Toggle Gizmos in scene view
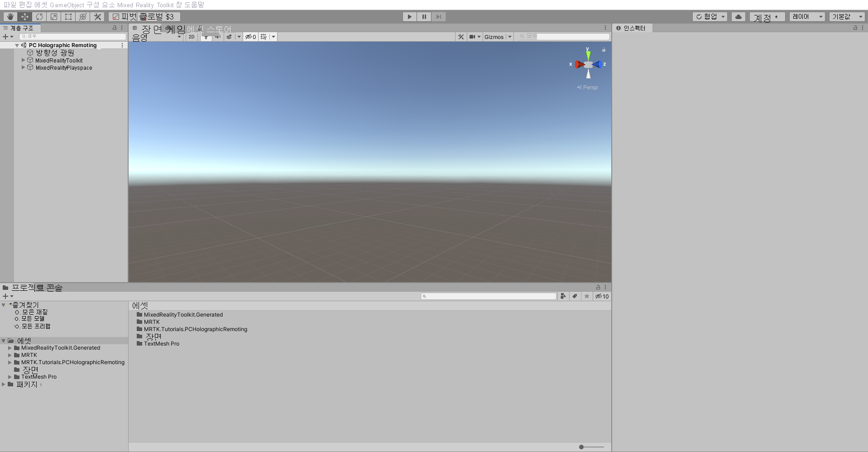The height and width of the screenshot is (452, 868). point(494,37)
